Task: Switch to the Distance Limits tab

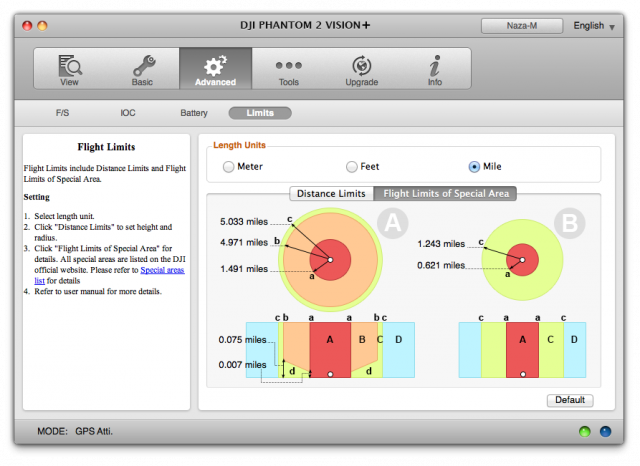Action: [331, 193]
